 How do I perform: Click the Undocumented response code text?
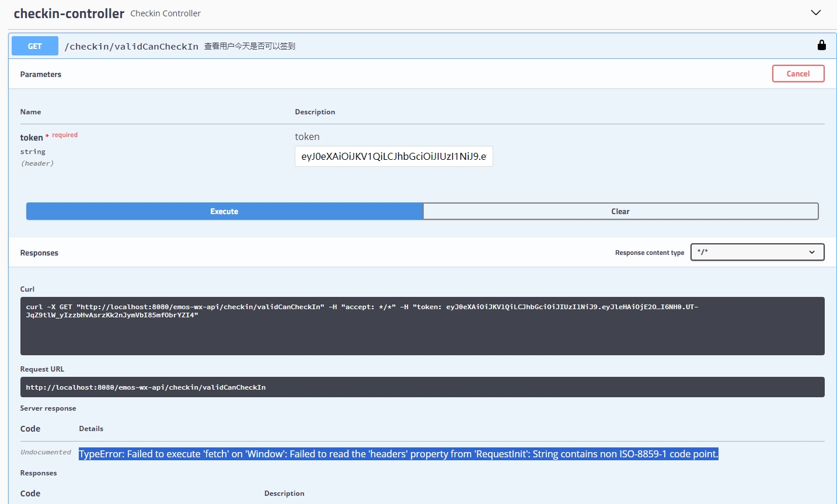(46, 452)
